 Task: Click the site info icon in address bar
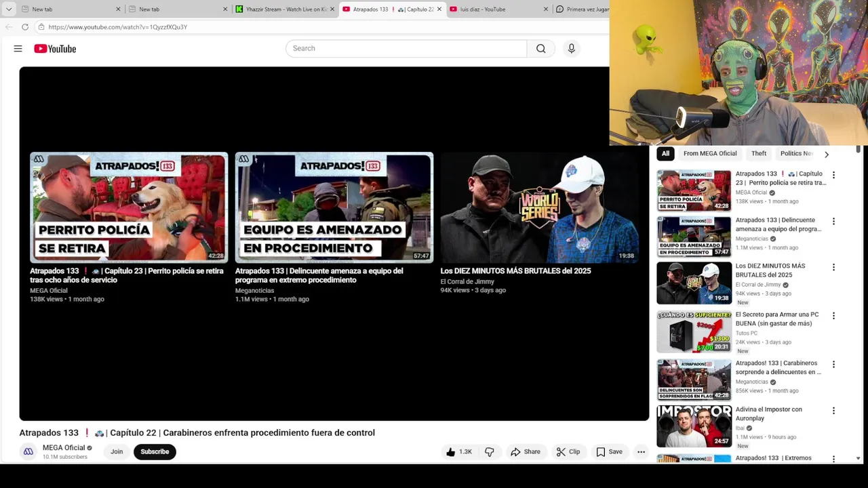coord(41,27)
